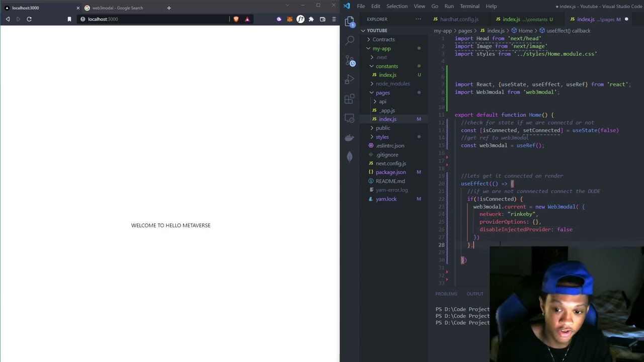This screenshot has width=644, height=362.
Task: Click the VS Code logo icon
Action: (347, 6)
